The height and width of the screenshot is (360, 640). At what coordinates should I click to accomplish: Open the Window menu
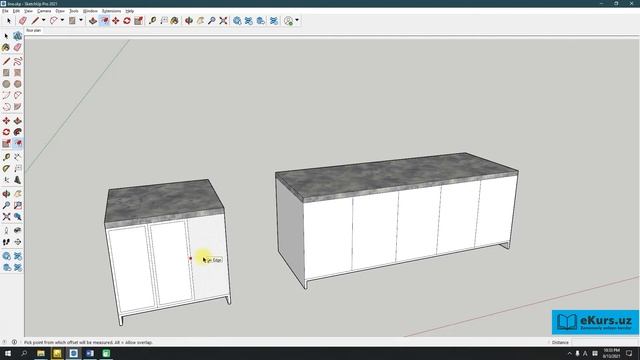pos(90,11)
